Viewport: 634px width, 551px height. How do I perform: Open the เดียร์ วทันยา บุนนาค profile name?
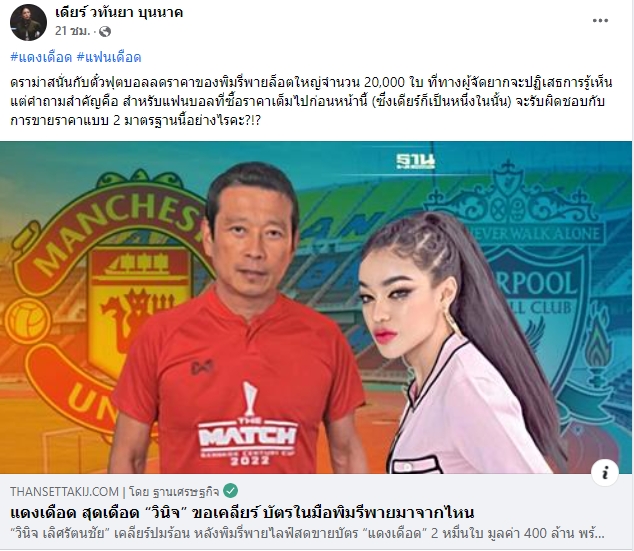[x=119, y=13]
